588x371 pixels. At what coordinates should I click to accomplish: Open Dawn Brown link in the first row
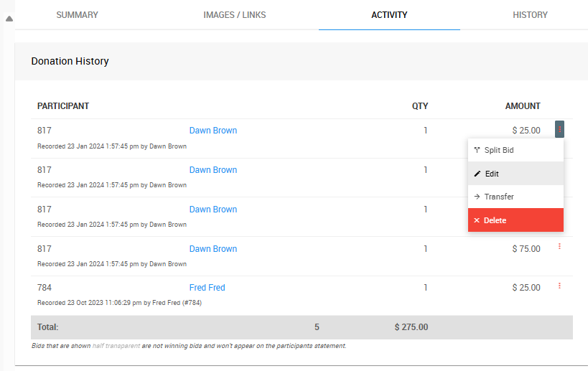pos(213,131)
